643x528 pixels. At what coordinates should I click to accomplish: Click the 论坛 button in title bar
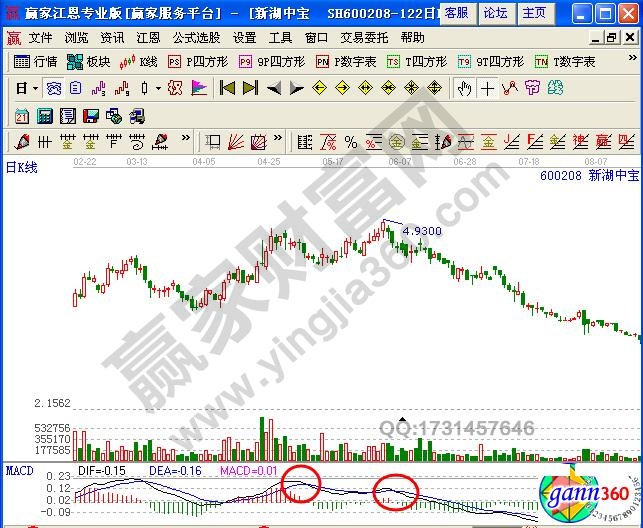pos(495,12)
